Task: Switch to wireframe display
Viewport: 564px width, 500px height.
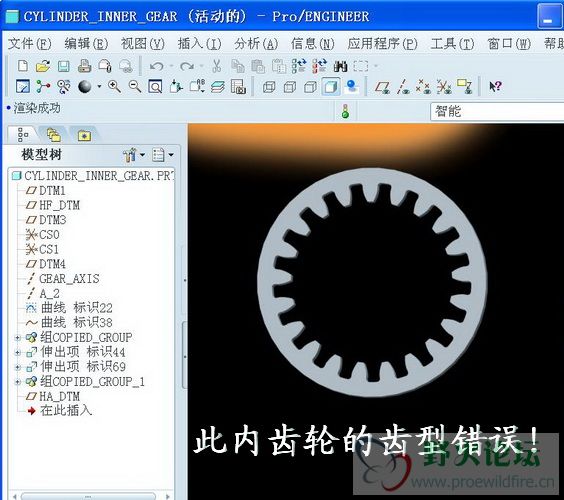Action: (269, 87)
